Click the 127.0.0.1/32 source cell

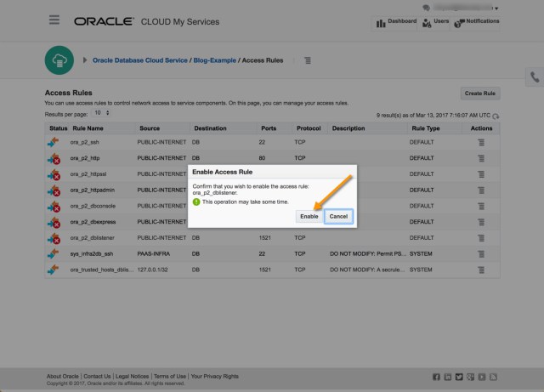152,270
